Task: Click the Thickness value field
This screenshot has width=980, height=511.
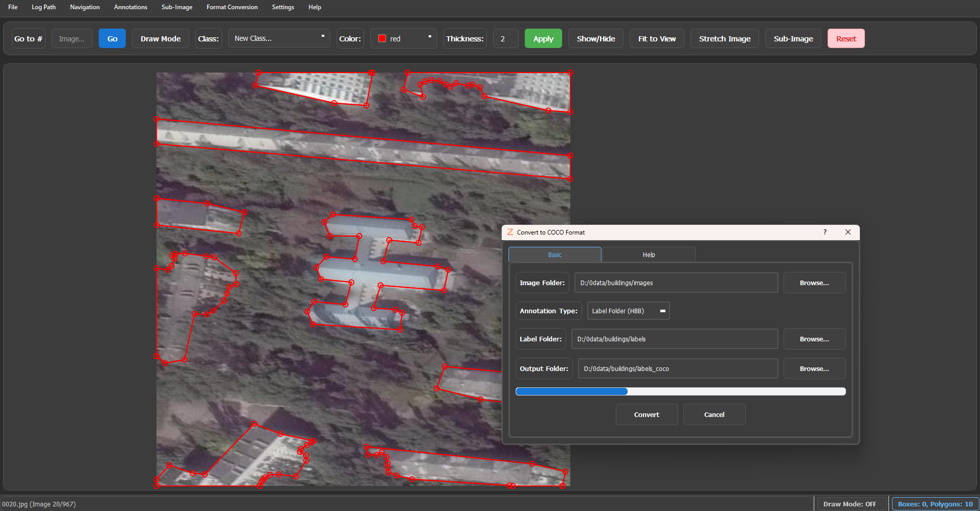Action: coord(505,39)
